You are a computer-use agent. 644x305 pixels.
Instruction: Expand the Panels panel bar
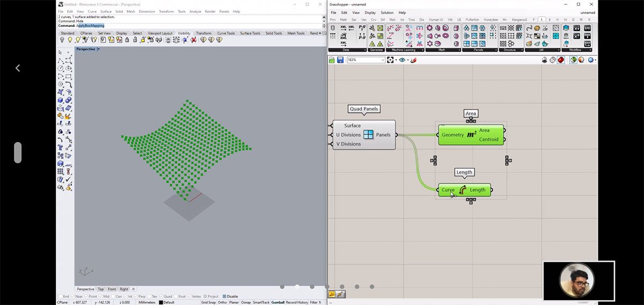479,50
